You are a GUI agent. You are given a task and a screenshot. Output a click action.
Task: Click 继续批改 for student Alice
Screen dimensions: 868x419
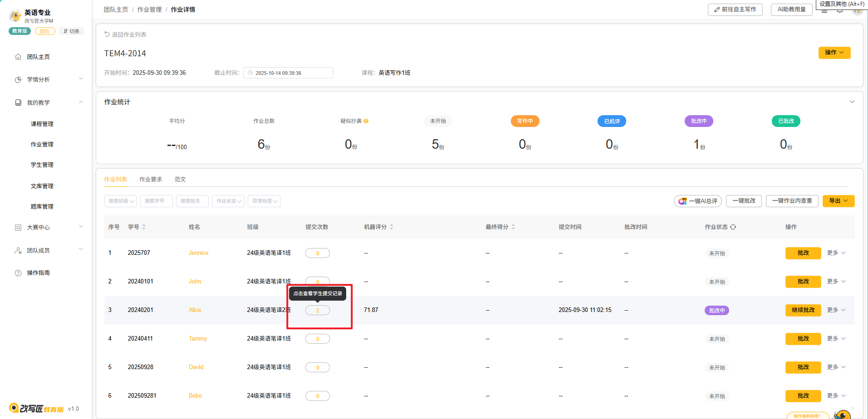(x=803, y=310)
